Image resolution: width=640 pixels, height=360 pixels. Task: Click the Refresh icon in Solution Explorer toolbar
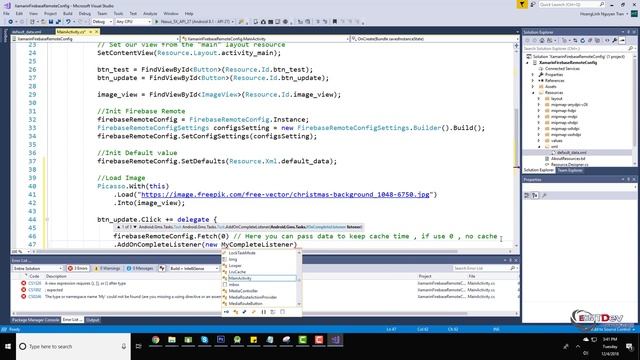pos(582,41)
